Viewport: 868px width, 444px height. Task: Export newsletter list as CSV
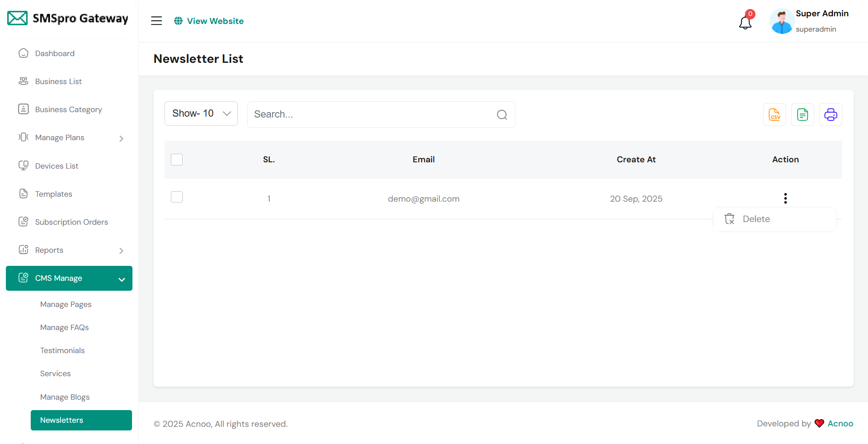coord(774,114)
